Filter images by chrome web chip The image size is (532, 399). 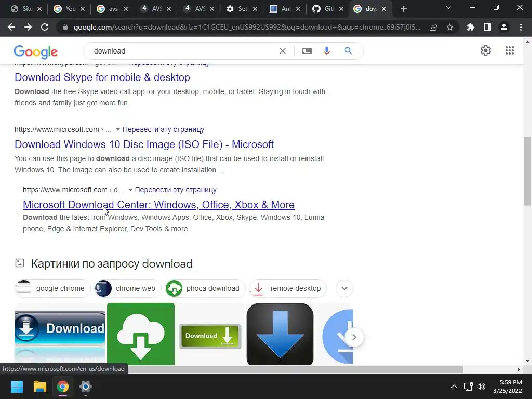[x=128, y=288]
